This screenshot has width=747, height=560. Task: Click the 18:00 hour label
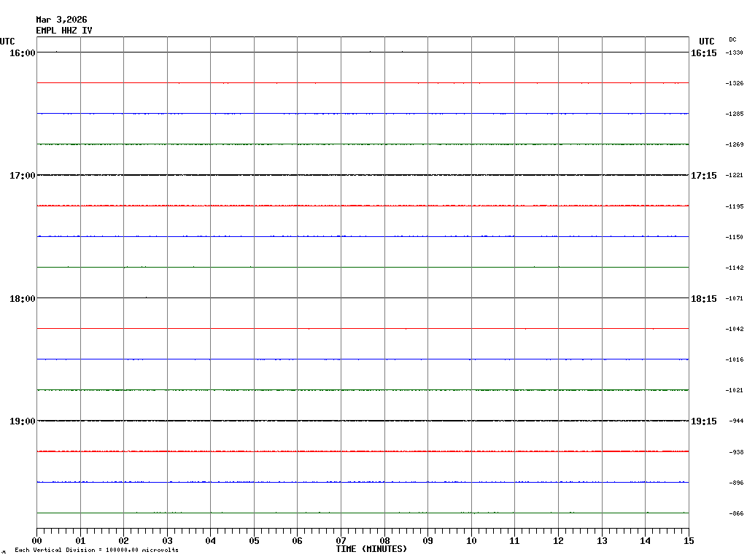click(x=23, y=298)
